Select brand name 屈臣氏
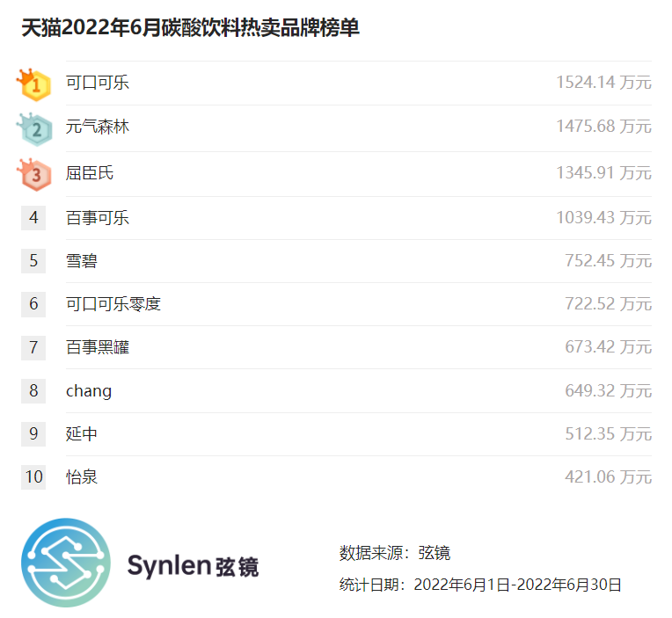The height and width of the screenshot is (618, 672). coord(90,173)
